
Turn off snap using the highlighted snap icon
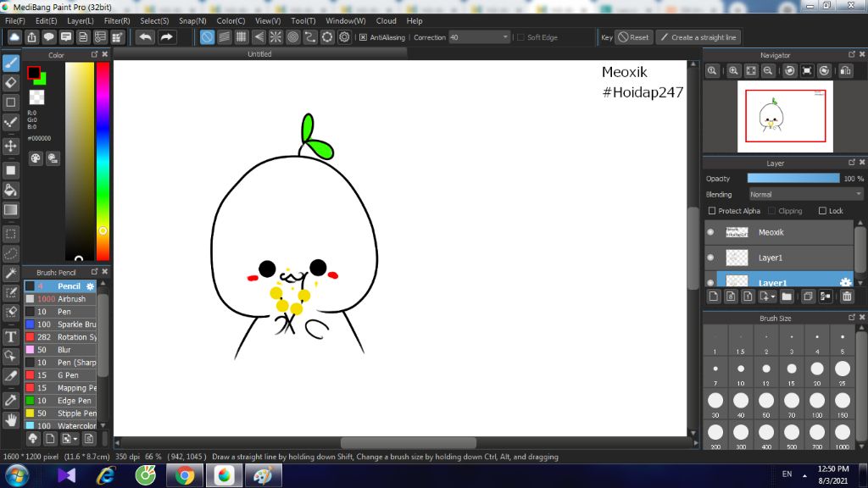tap(207, 37)
